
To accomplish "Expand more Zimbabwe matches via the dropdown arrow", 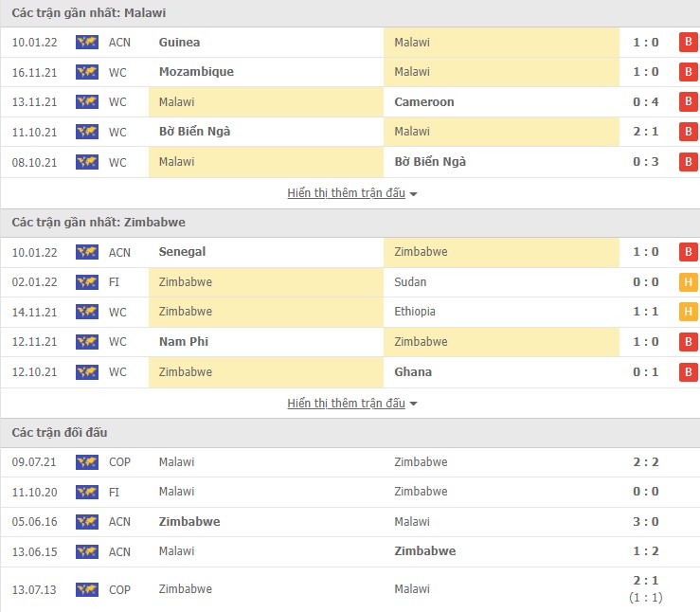I will 413,405.
